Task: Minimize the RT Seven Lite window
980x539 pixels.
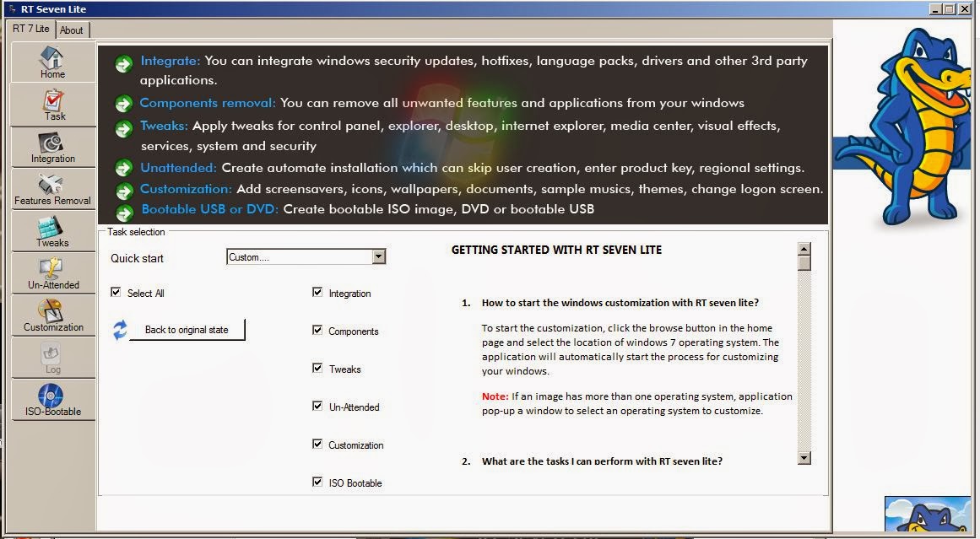Action: click(935, 8)
